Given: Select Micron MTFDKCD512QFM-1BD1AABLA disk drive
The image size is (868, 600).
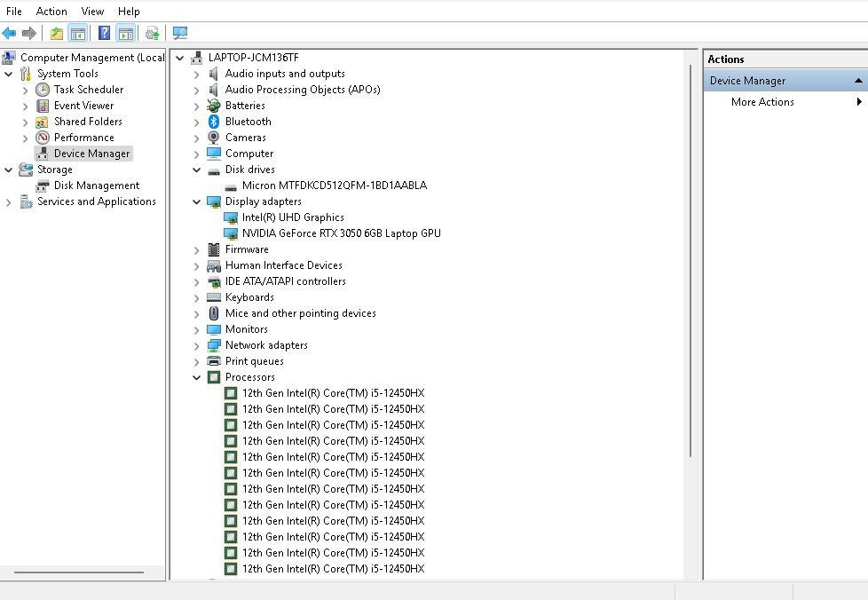Looking at the screenshot, I should tap(335, 186).
